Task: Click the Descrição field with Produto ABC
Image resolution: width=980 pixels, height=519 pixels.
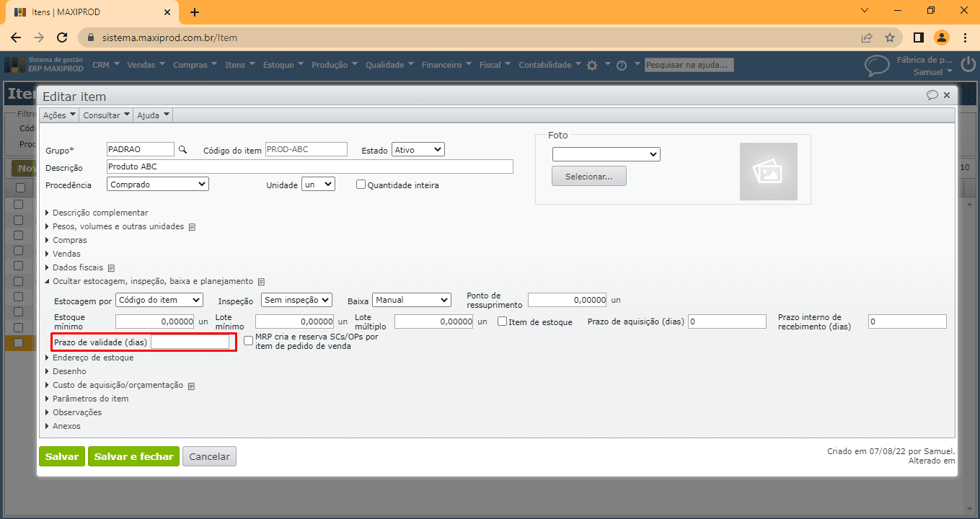Action: [310, 167]
